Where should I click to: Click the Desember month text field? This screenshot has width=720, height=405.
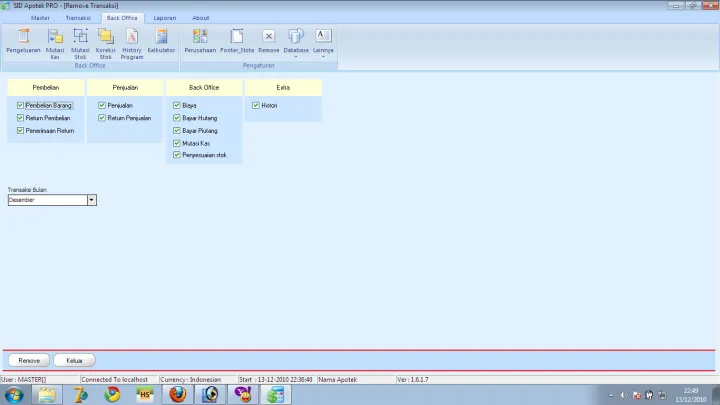point(48,200)
